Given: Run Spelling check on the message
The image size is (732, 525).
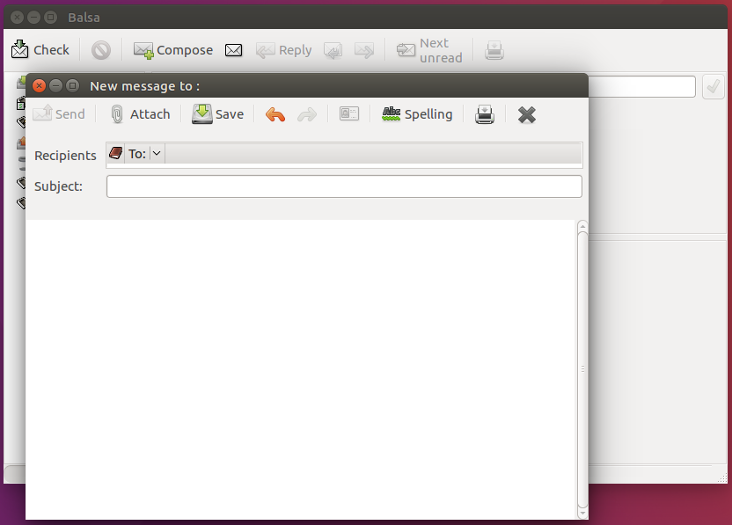Looking at the screenshot, I should point(417,114).
